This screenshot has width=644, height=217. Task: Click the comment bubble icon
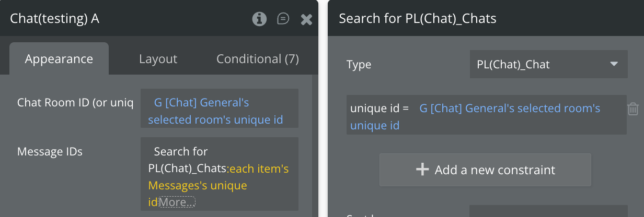click(283, 19)
